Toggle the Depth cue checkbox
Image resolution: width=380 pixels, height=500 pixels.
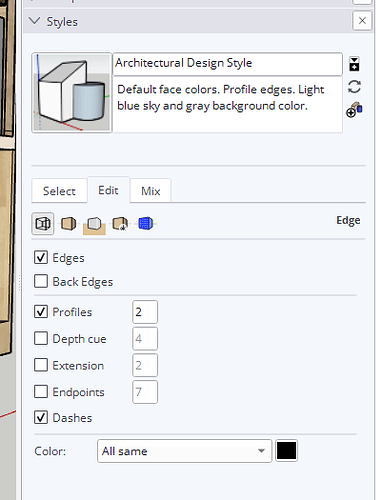[41, 338]
